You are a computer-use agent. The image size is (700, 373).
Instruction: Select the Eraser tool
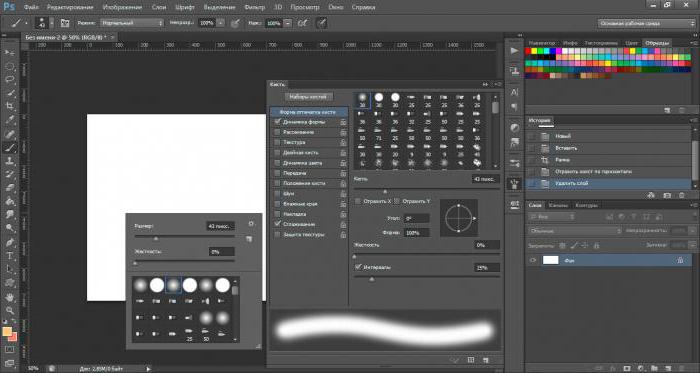pyautogui.click(x=9, y=187)
